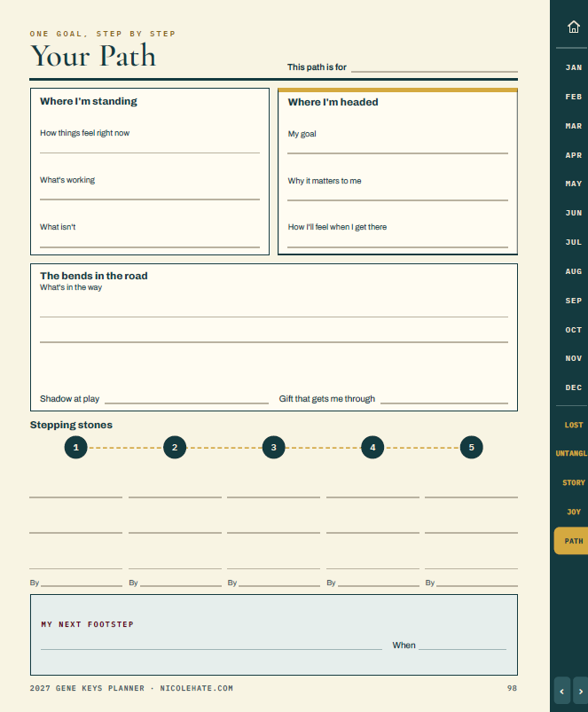588x712 pixels.
Task: Select stepping stone circle 2
Action: pos(175,447)
